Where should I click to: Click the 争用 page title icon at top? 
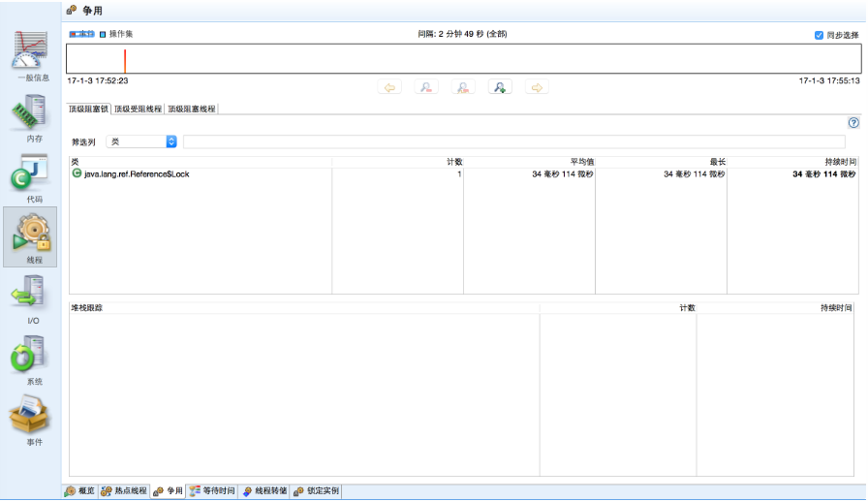pyautogui.click(x=72, y=10)
